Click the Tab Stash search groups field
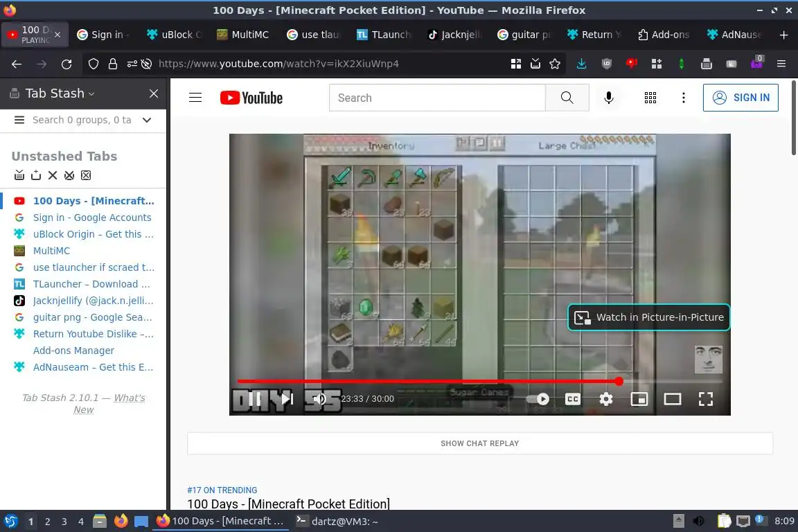This screenshot has height=532, width=798. click(x=82, y=120)
